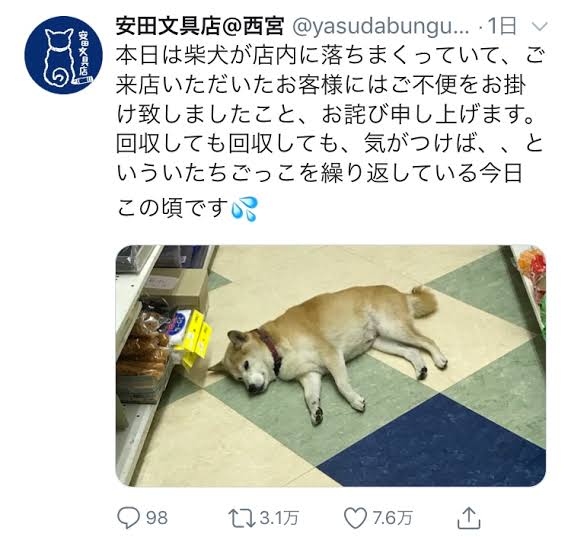The image size is (571, 537).
Task: Open the sleeping shiba dog photo
Action: pos(330,365)
